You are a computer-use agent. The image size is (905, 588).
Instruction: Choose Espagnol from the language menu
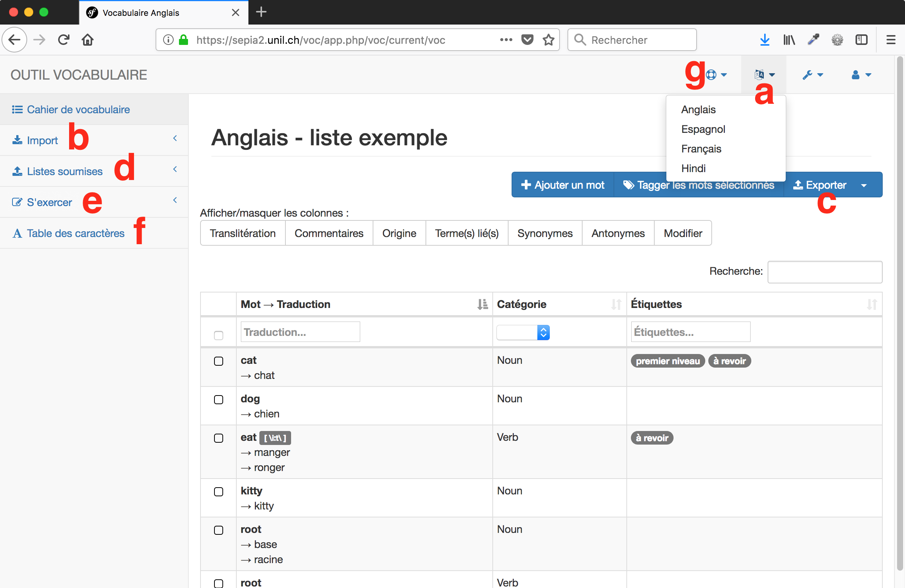[703, 129]
